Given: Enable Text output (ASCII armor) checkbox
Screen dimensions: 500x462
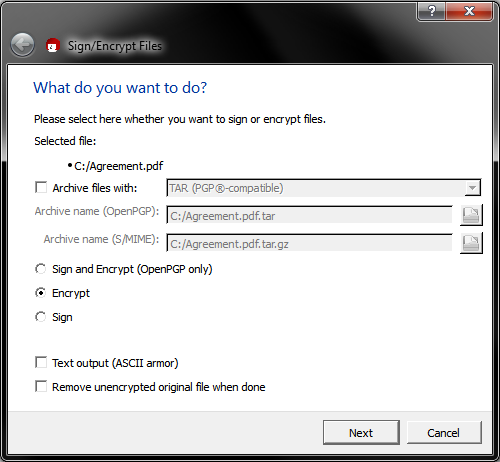Looking at the screenshot, I should [41, 362].
